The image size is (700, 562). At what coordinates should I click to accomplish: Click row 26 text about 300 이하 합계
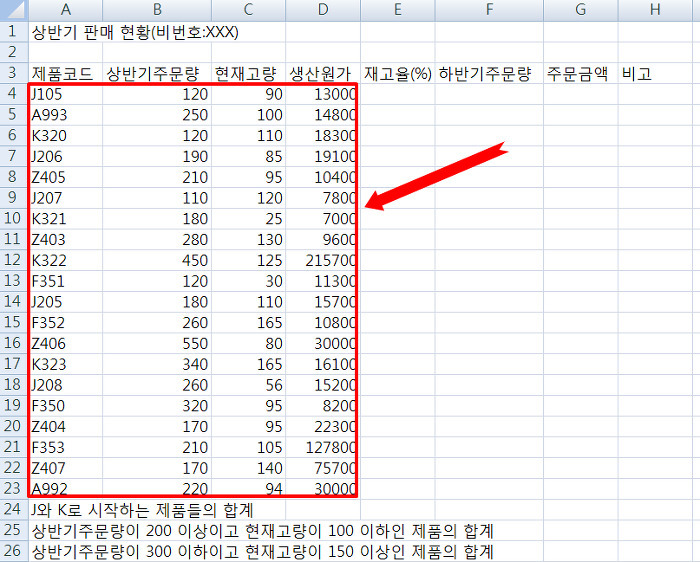[262, 551]
